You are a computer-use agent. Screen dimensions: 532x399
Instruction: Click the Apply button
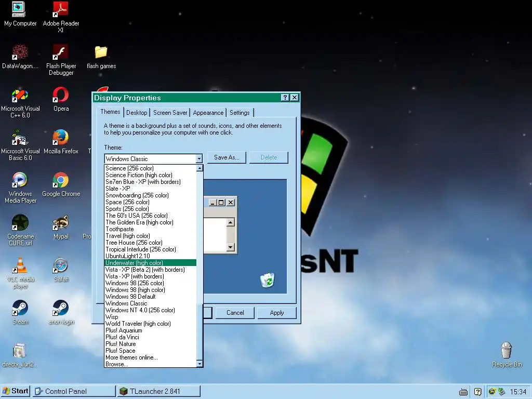pos(277,313)
